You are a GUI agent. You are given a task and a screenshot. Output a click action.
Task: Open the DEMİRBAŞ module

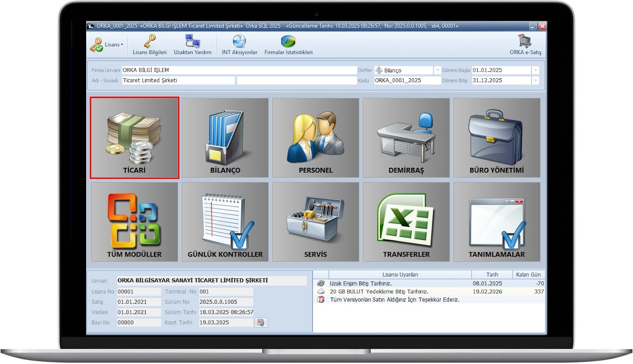click(406, 138)
